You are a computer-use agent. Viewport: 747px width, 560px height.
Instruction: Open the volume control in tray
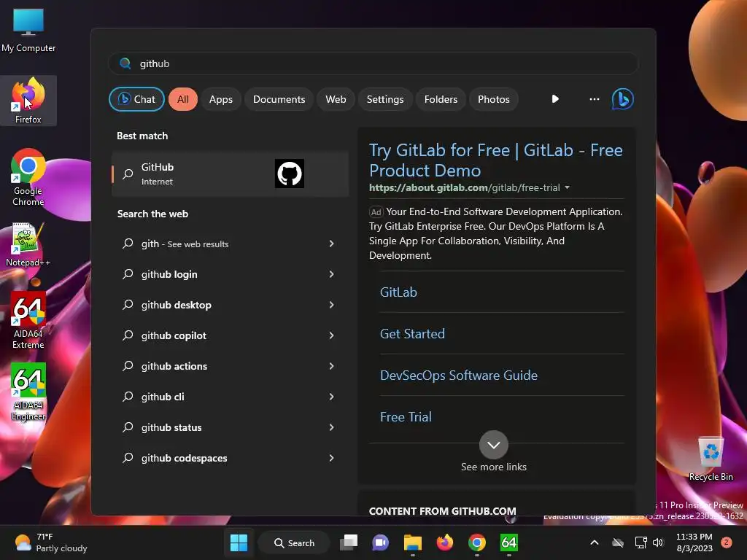(658, 542)
